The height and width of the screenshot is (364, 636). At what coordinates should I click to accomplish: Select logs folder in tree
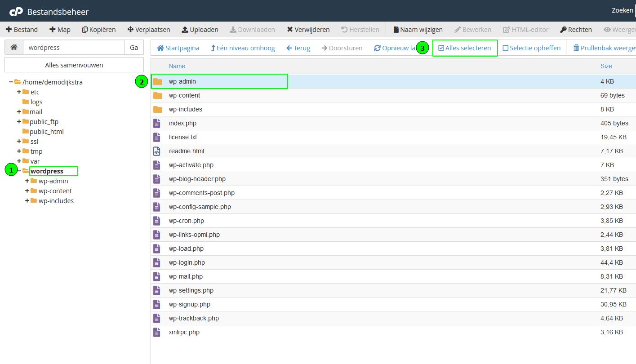pyautogui.click(x=36, y=102)
